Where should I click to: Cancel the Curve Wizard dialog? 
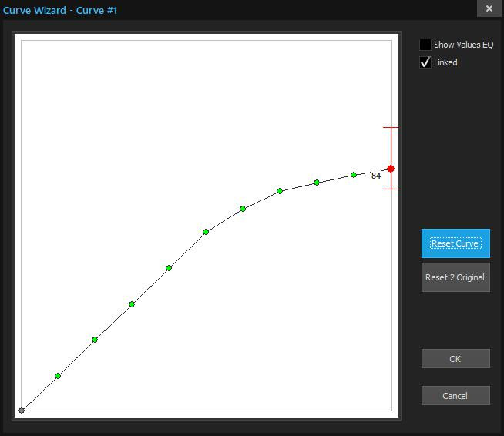[x=455, y=395]
